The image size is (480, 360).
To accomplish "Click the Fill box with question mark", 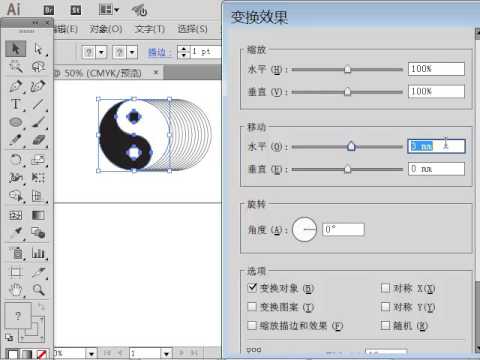I will tap(18, 316).
